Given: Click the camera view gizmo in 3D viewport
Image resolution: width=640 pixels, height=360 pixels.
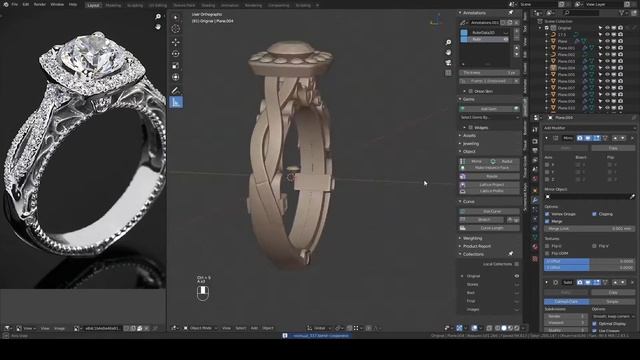Looking at the screenshot, I should 448,63.
